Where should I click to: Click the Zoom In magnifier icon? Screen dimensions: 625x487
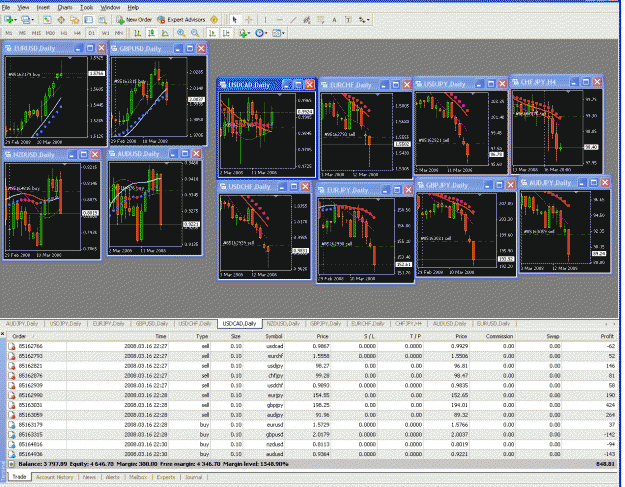(181, 33)
